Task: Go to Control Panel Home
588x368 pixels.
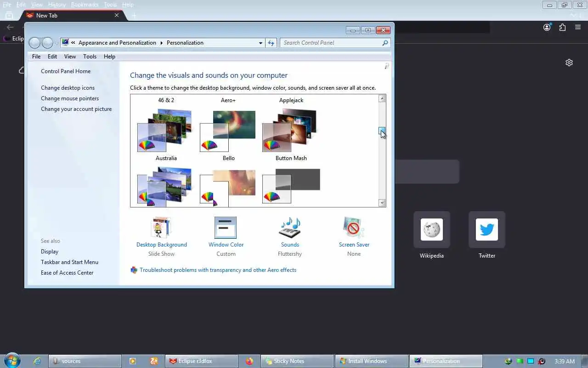Action: tap(66, 71)
